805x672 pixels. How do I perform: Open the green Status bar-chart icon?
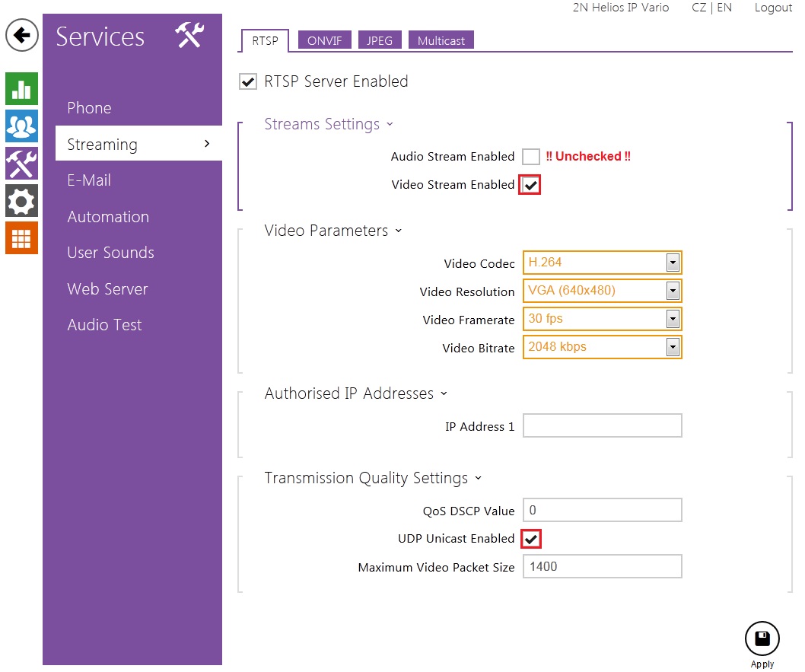[21, 89]
